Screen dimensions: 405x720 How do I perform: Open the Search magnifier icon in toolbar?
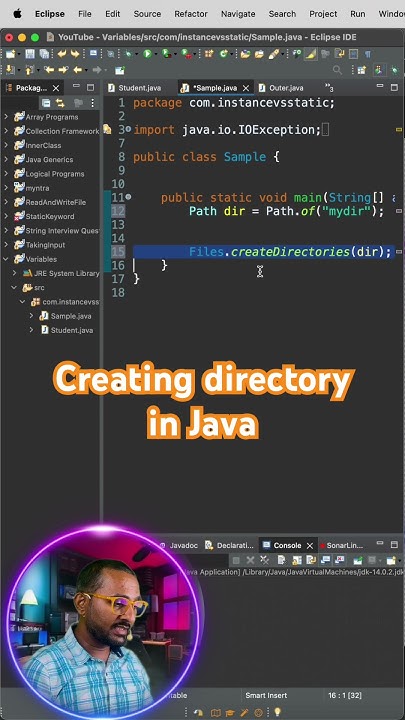pos(337,70)
